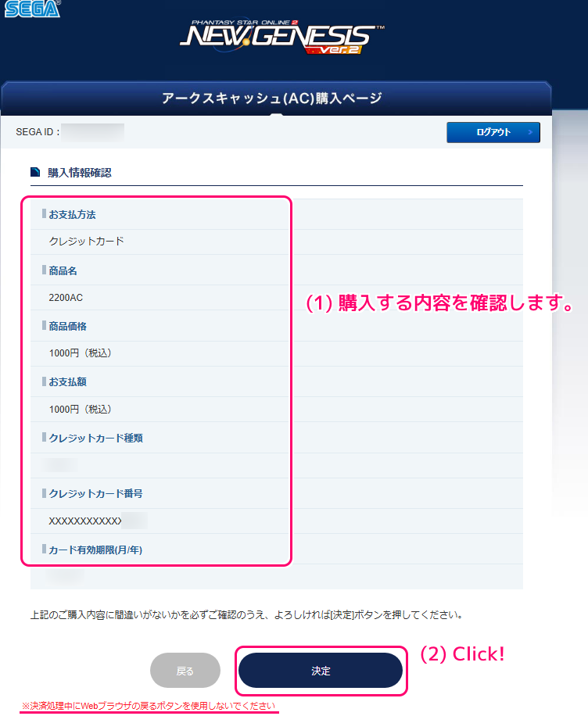Click the red ※決済処理中 browser warning text
Screen dimensions: 588x716
click(x=149, y=706)
